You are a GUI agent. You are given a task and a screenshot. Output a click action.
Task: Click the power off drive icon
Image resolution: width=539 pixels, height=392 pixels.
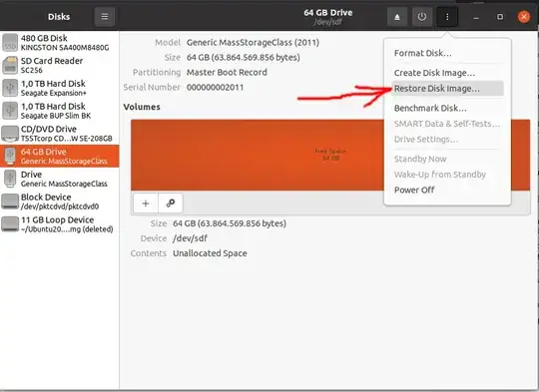tap(422, 17)
